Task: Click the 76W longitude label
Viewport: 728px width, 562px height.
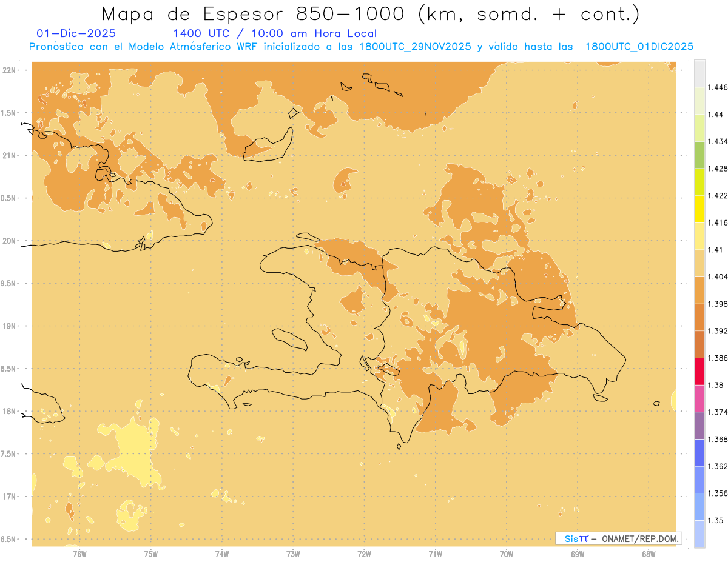Action: (x=79, y=554)
